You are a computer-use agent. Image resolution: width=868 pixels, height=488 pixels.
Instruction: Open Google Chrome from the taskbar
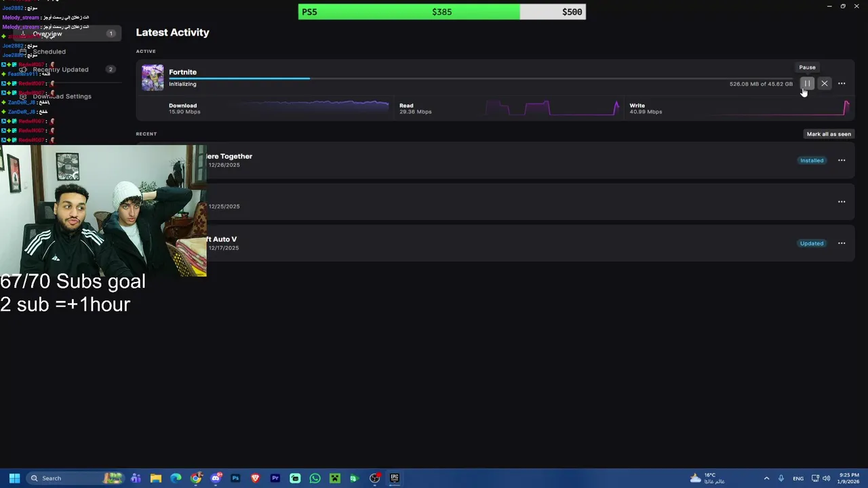[x=195, y=478]
